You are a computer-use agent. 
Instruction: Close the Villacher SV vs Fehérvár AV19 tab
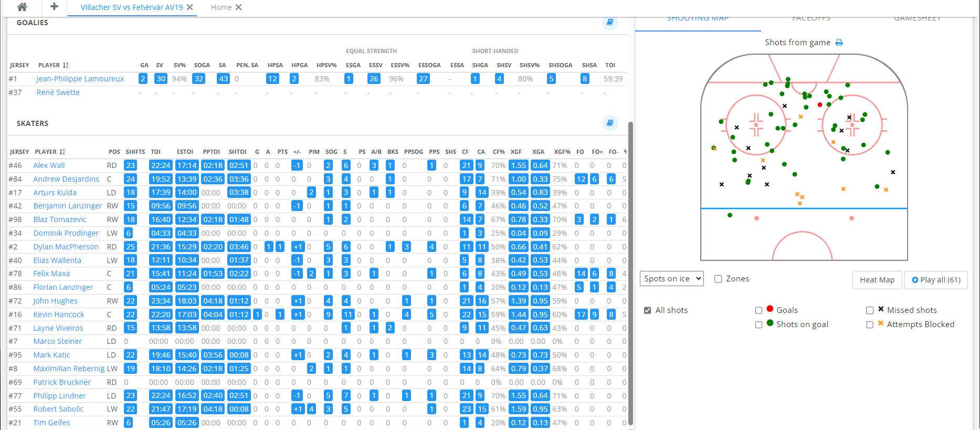pos(190,7)
